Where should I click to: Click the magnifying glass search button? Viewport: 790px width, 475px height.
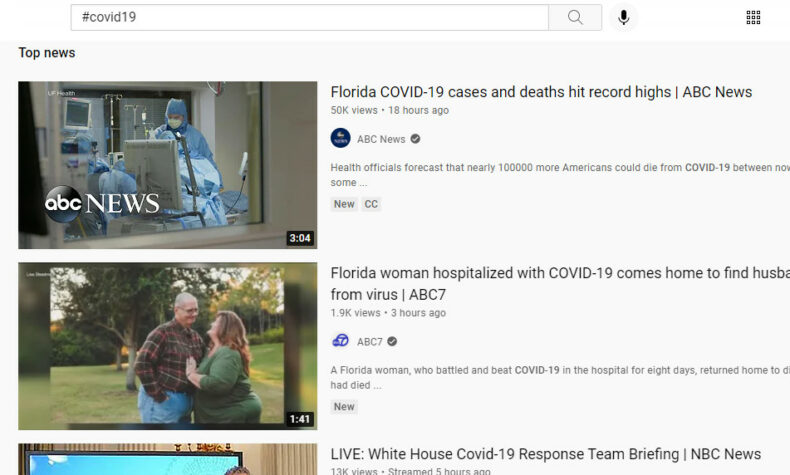coord(575,18)
